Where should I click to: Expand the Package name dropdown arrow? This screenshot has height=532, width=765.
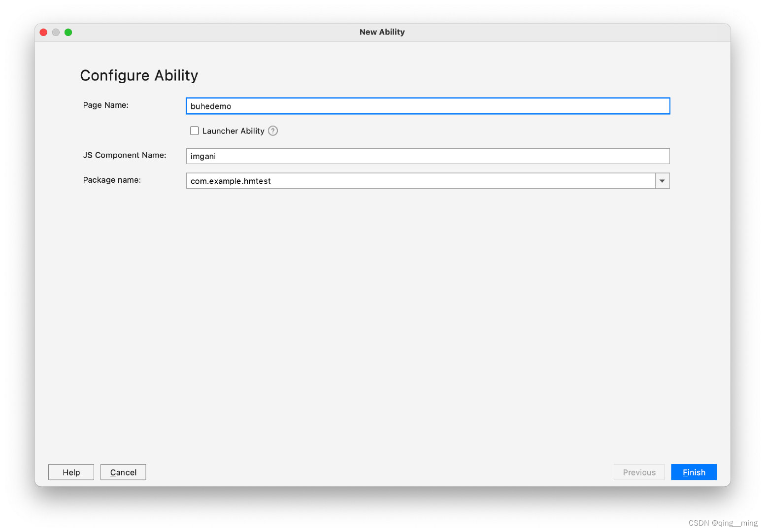(x=663, y=181)
